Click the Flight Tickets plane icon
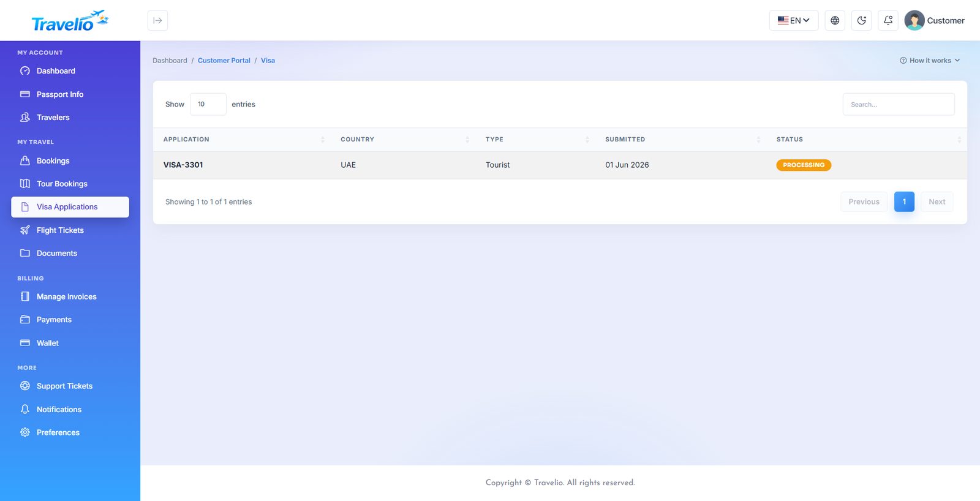The image size is (980, 501). (25, 230)
